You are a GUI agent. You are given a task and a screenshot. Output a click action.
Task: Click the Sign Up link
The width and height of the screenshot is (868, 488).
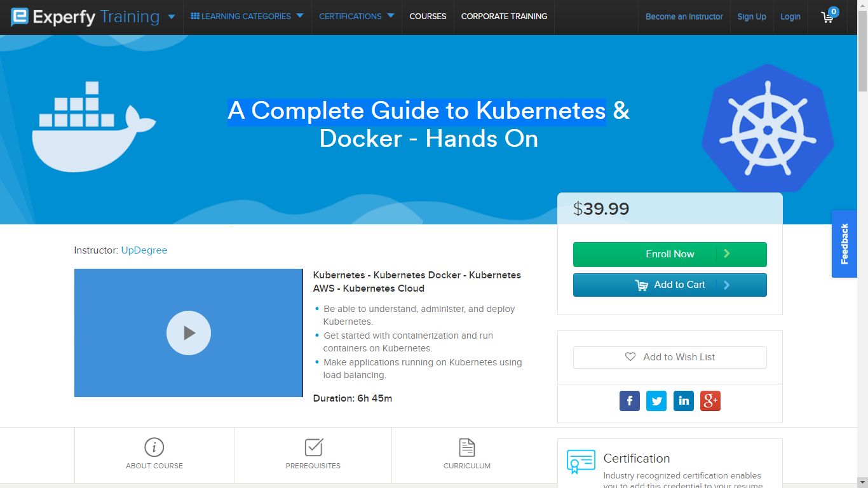click(x=752, y=17)
